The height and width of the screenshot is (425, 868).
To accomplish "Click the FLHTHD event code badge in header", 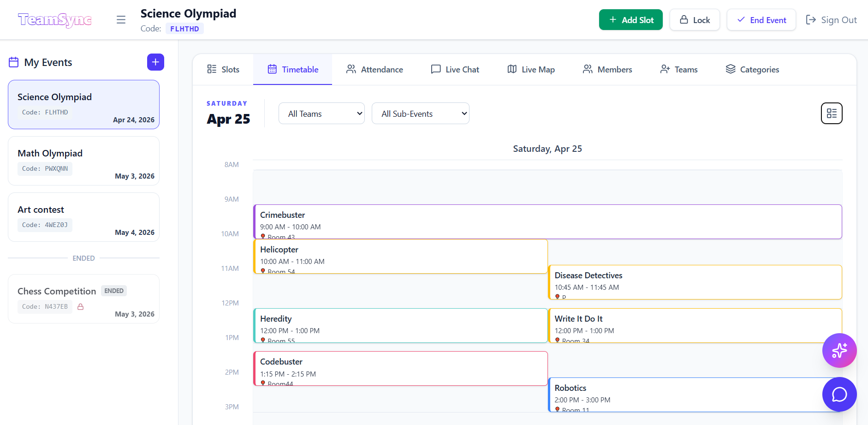I will pyautogui.click(x=184, y=29).
